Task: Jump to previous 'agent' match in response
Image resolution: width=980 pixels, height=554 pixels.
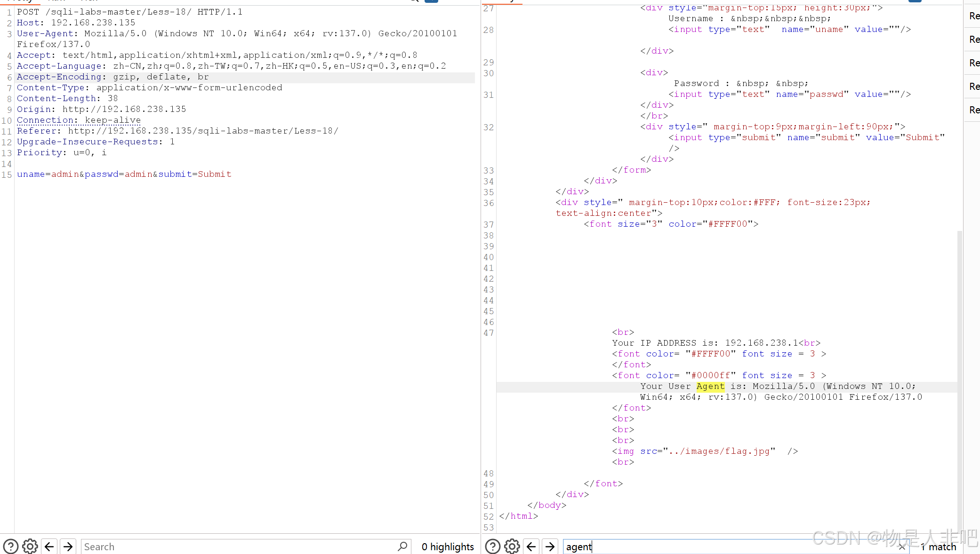Action: (531, 546)
